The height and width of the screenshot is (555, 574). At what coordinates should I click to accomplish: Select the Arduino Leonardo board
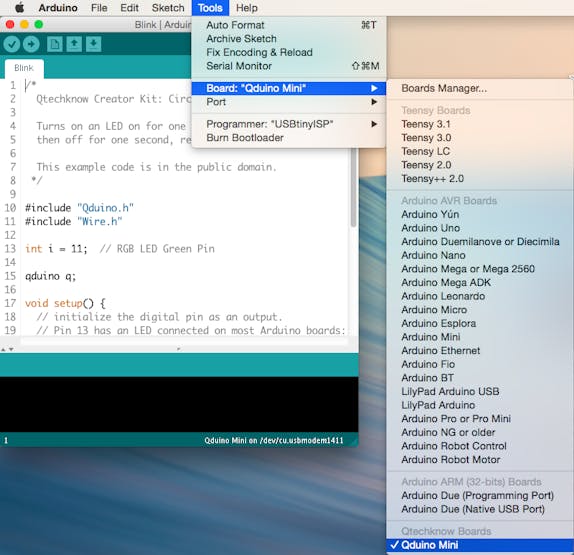coord(480,296)
